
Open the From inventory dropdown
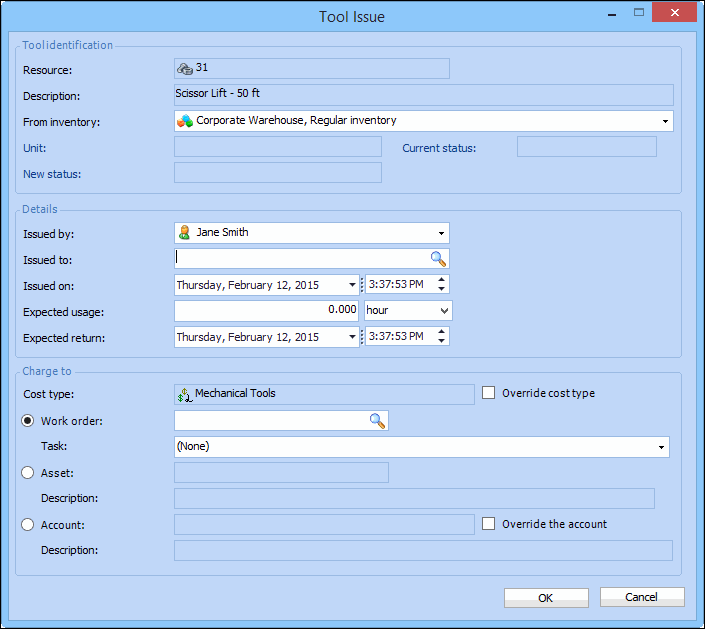click(x=665, y=121)
